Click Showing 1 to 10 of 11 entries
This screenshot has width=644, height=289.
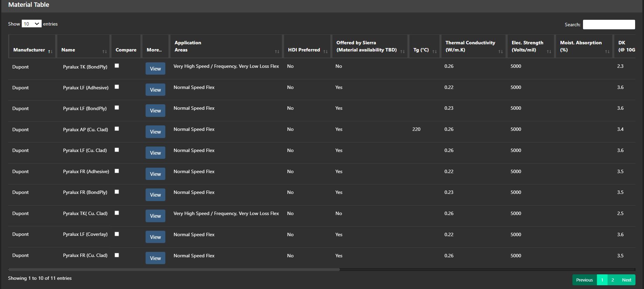(x=40, y=278)
